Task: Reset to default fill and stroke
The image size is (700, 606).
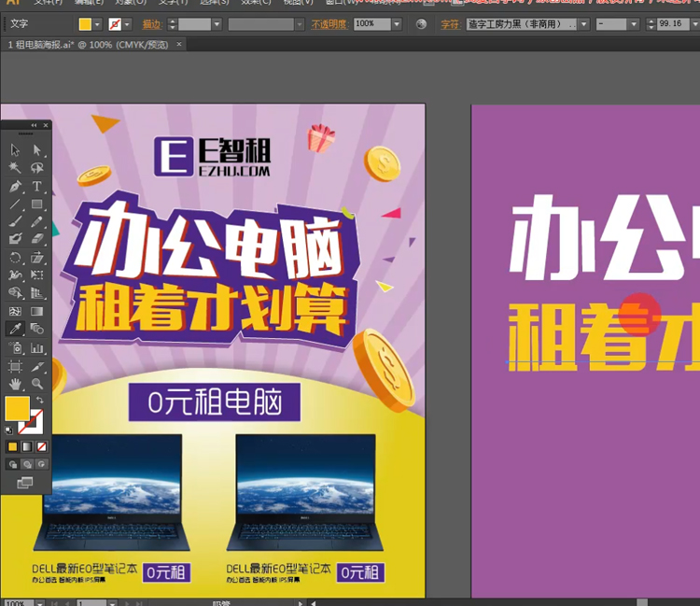Action: pyautogui.click(x=9, y=430)
